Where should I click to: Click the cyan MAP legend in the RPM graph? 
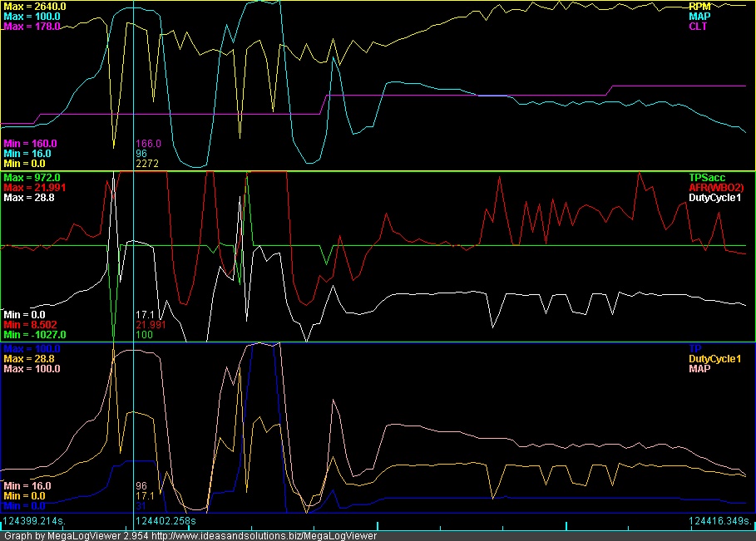699,17
